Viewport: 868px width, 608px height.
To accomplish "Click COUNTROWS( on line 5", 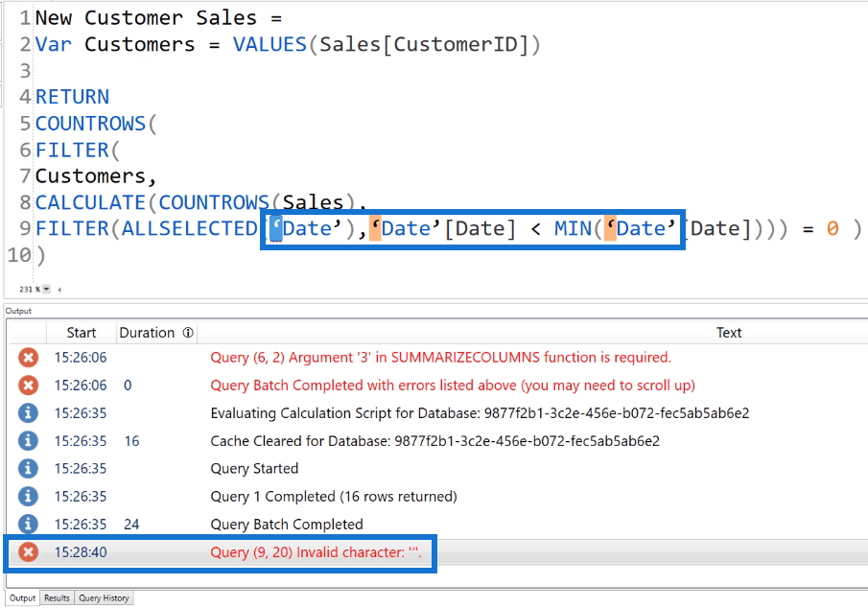I will (x=96, y=124).
